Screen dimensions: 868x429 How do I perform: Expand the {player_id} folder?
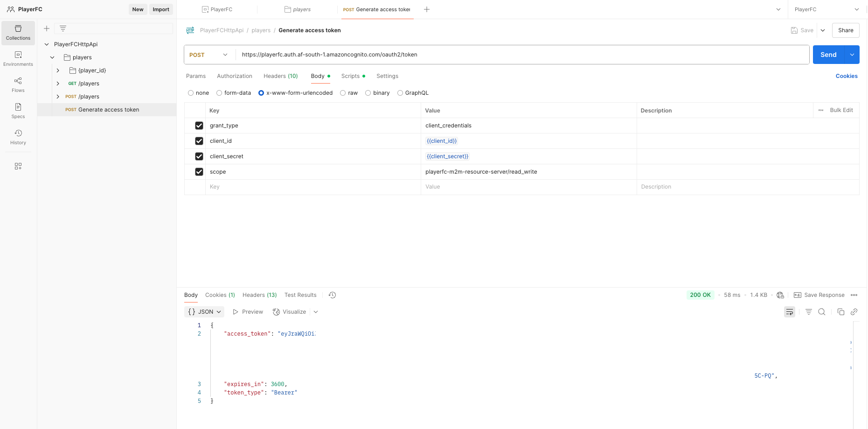coord(58,70)
